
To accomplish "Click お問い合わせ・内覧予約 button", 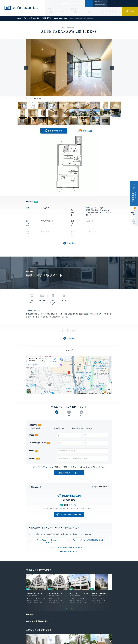I will point(69,514).
